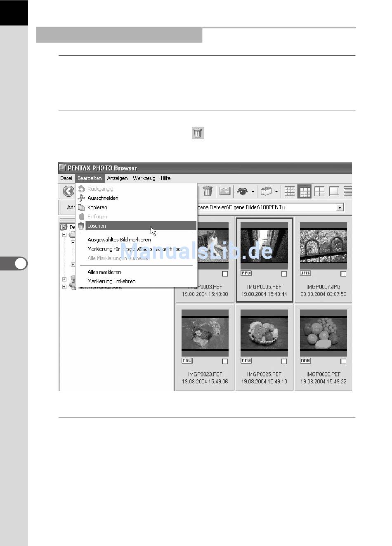Select the cat photo thumbnail IMGP0003
Screen dimensions: 392x546
pos(213,246)
